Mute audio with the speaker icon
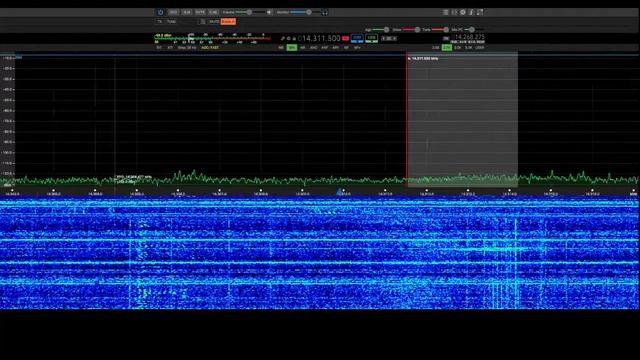 269,12
